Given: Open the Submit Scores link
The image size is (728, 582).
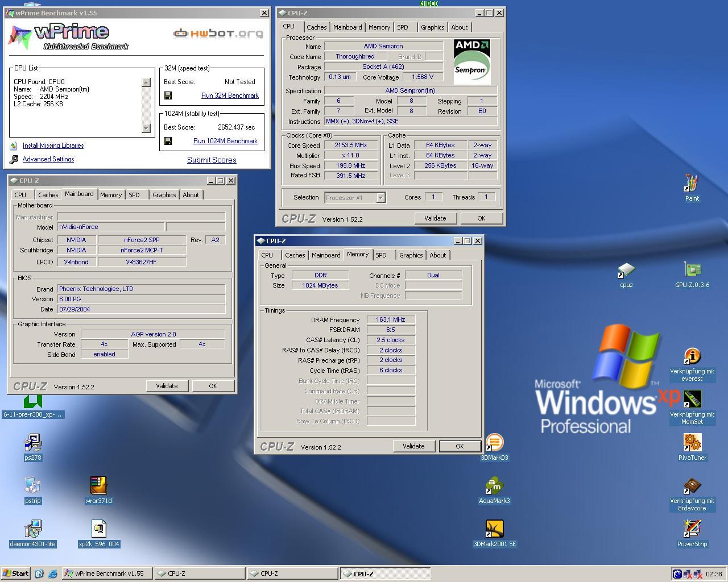Looking at the screenshot, I should [x=212, y=160].
